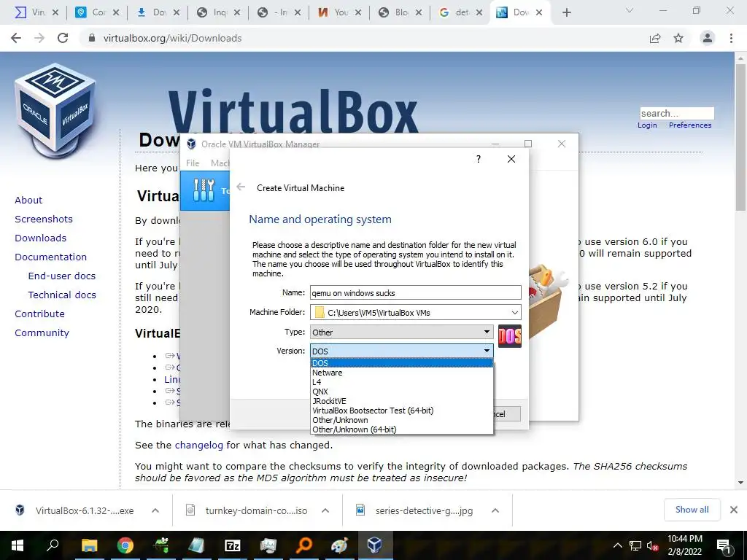
Task: Go back in Create Virtual Machine wizard
Action: (241, 187)
